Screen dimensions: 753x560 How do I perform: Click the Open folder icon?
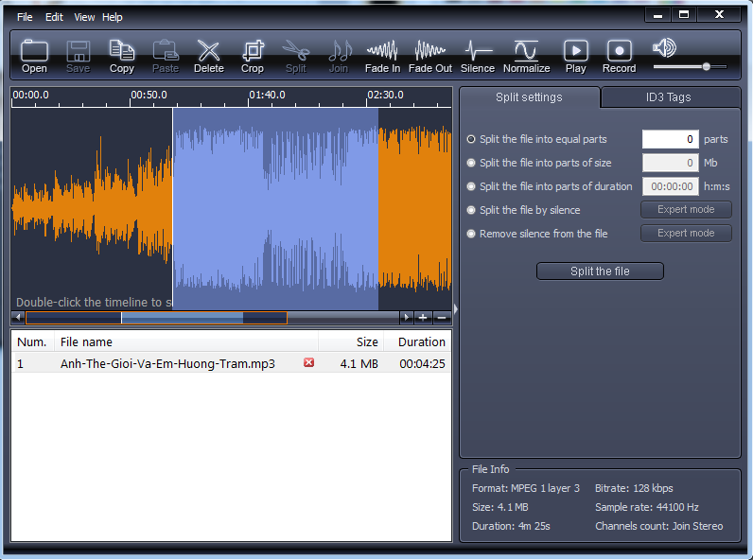coord(34,56)
